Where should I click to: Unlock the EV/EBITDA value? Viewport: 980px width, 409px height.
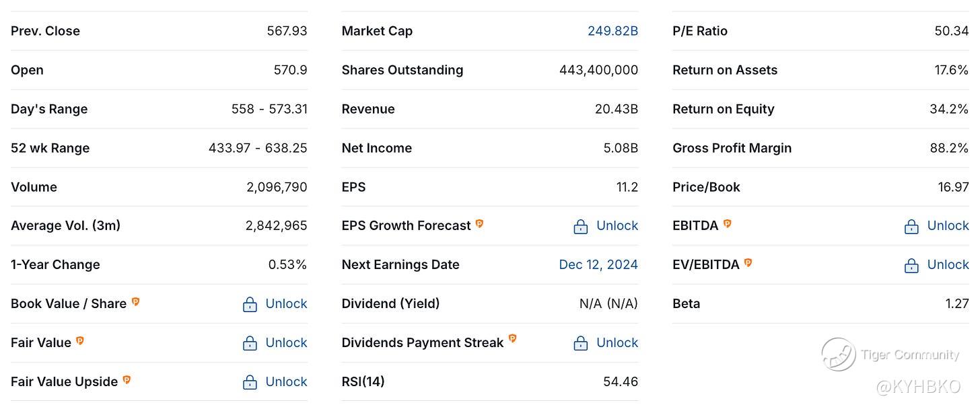click(x=948, y=265)
